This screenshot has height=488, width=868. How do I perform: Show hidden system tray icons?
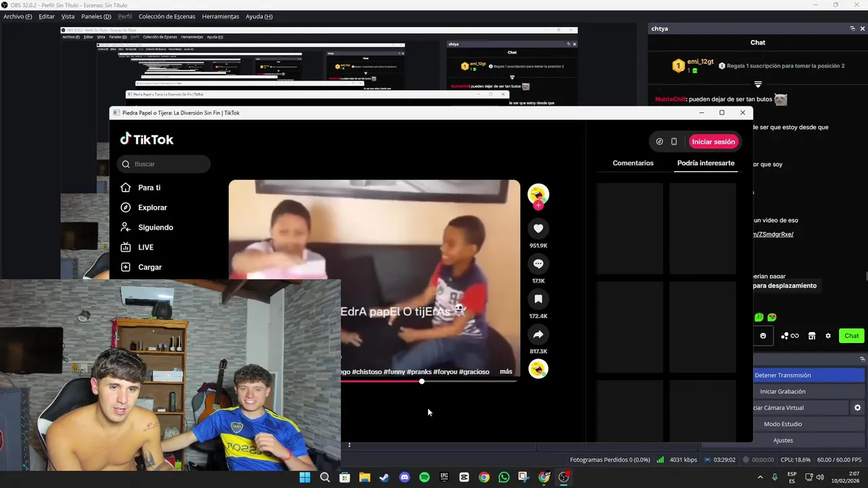click(x=759, y=477)
